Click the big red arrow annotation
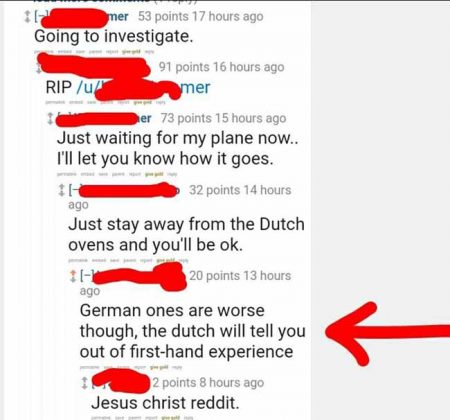 point(387,333)
